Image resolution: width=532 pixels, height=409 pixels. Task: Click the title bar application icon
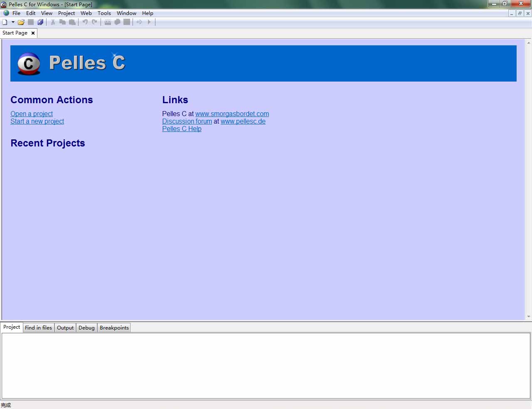pos(3,5)
